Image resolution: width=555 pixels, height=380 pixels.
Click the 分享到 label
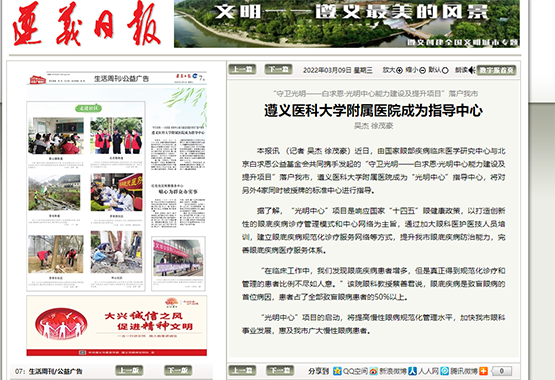[319, 371]
